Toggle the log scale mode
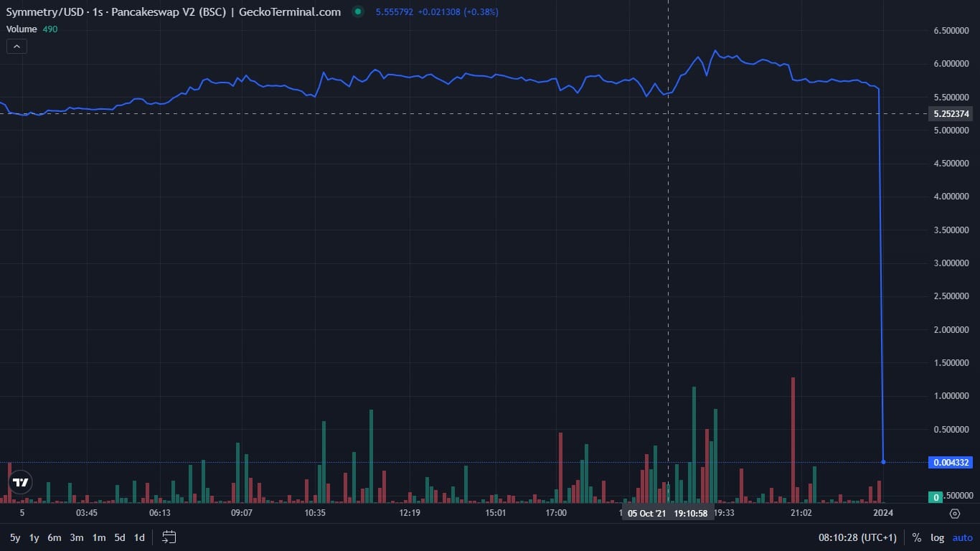Screen dimensions: 980x551 coord(937,537)
